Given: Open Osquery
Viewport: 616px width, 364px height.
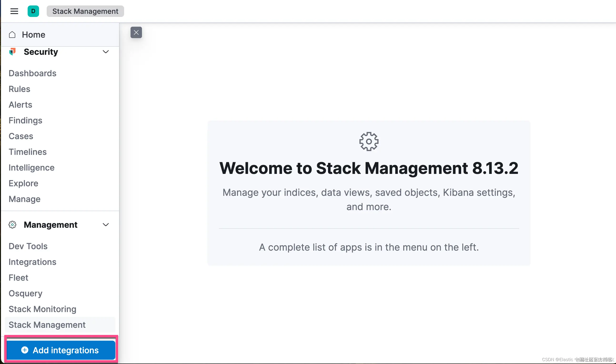Looking at the screenshot, I should click(x=25, y=293).
